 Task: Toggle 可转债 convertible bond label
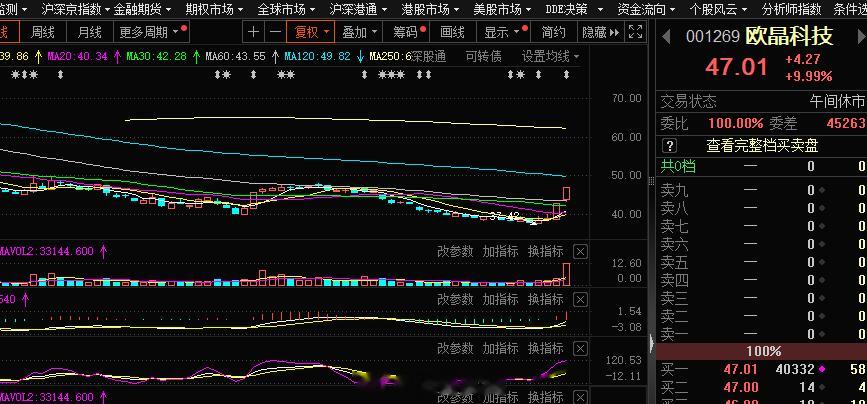click(x=483, y=56)
